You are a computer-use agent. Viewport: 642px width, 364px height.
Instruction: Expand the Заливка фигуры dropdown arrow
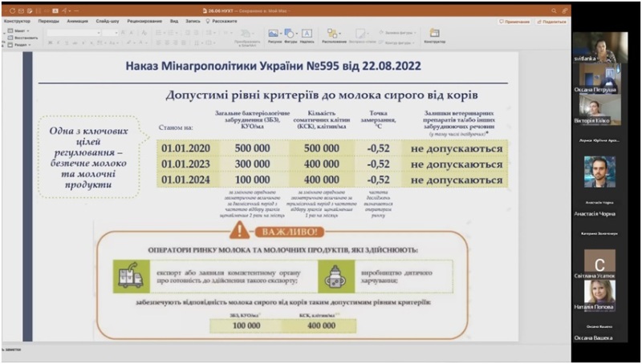415,32
